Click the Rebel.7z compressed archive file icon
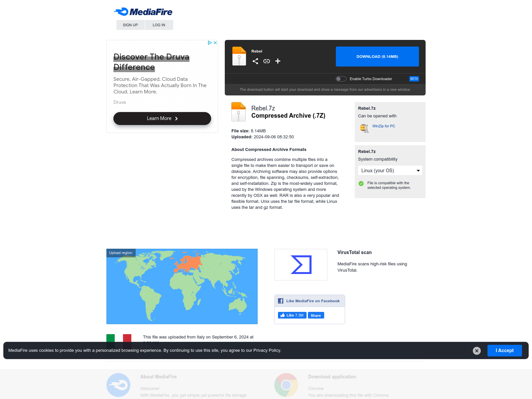Image resolution: width=532 pixels, height=399 pixels. [x=238, y=112]
